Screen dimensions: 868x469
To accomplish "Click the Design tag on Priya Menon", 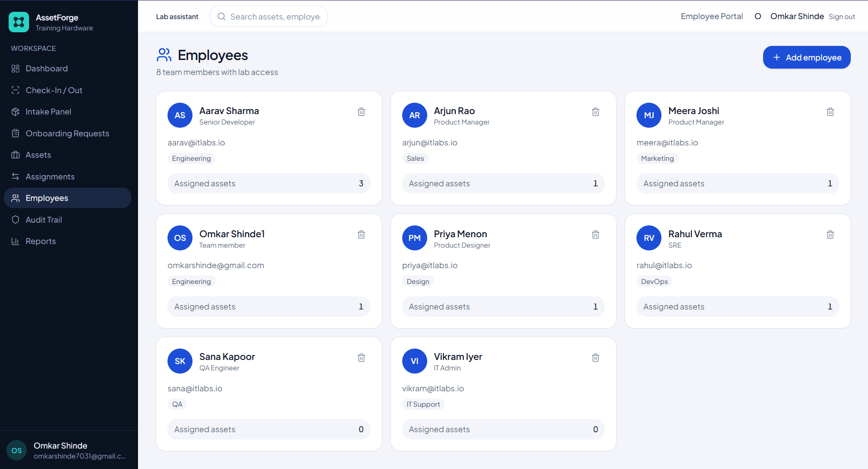I will click(x=418, y=282).
